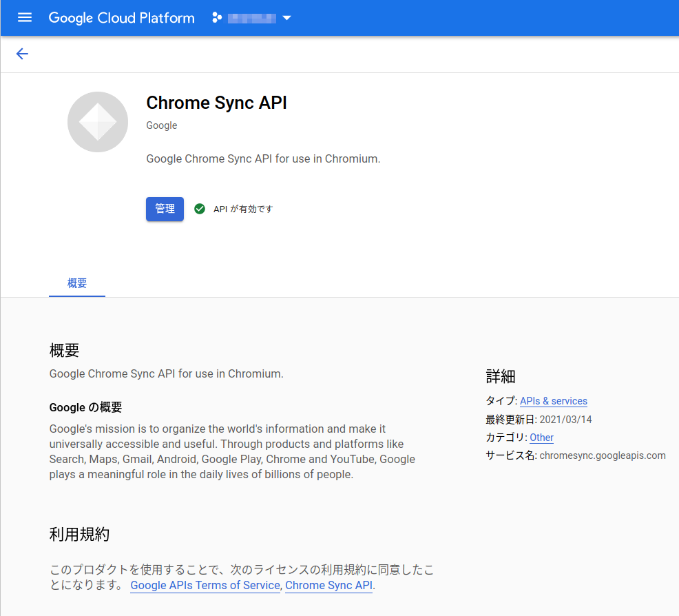The image size is (679, 616).
Task: Click service name chromesync.googleapis.com
Action: (603, 455)
